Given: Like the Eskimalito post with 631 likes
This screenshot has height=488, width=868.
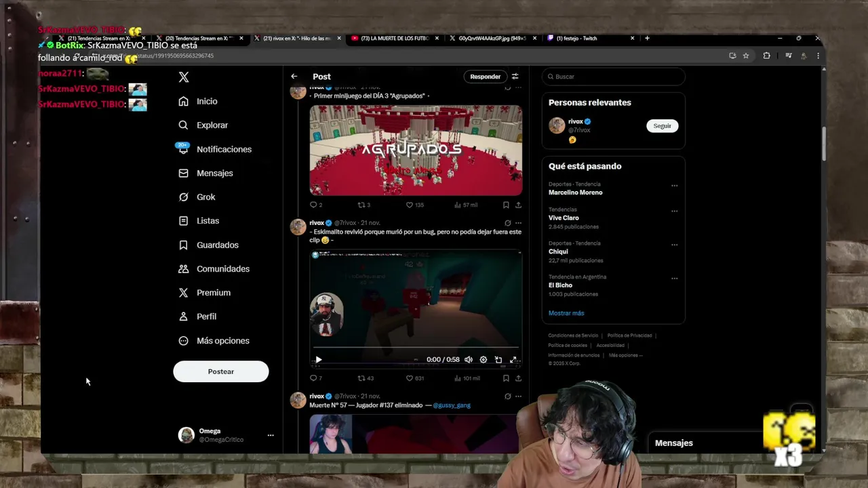Looking at the screenshot, I should tap(414, 378).
